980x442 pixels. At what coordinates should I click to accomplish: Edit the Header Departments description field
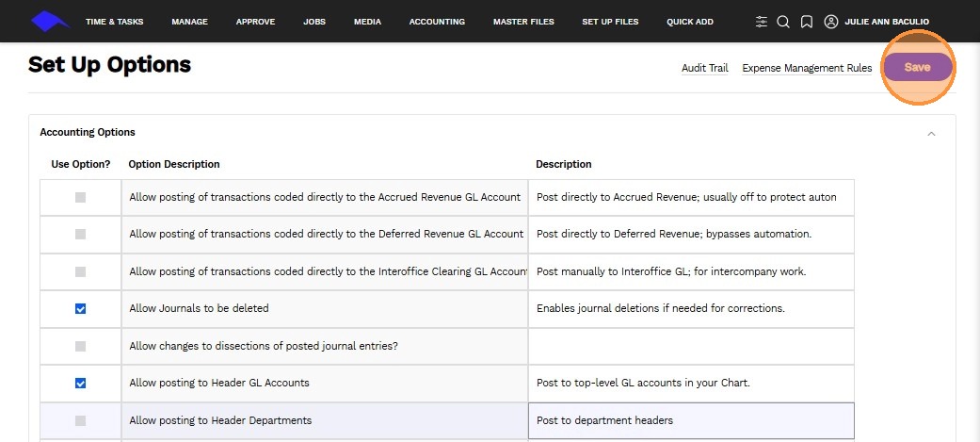point(691,420)
